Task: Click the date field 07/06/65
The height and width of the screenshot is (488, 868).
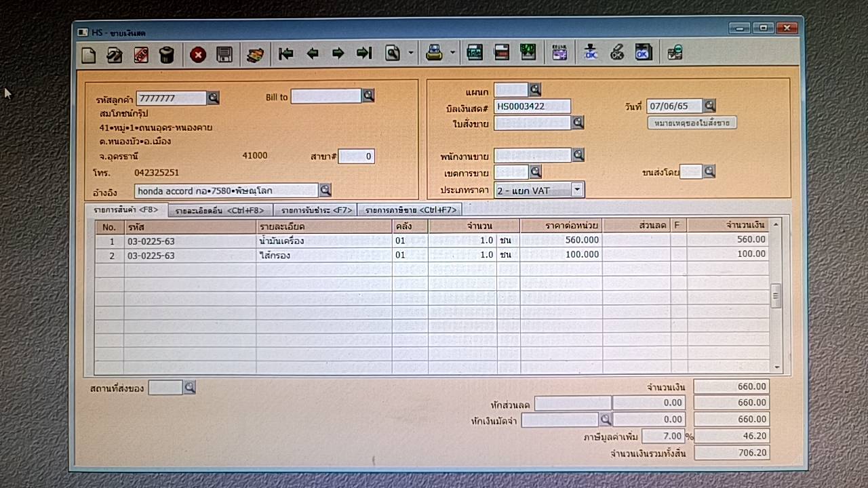Action: coord(675,106)
